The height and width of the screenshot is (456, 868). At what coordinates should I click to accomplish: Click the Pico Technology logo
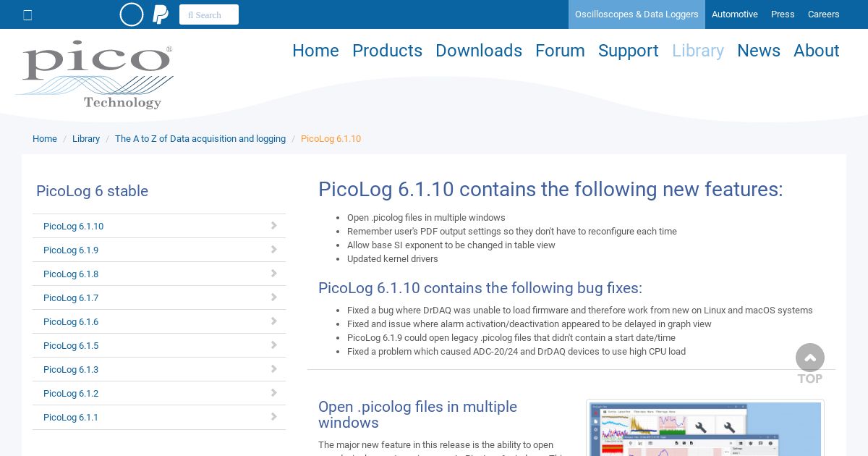click(x=95, y=75)
